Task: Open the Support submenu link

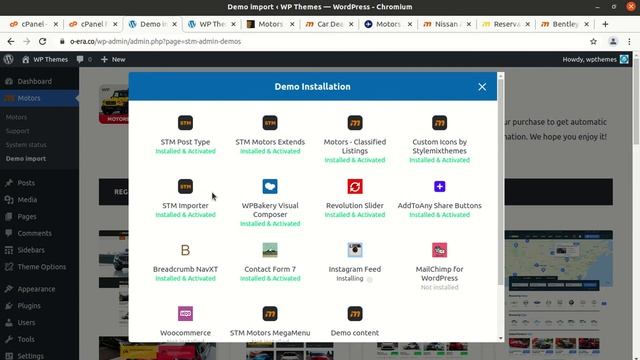Action: point(18,131)
